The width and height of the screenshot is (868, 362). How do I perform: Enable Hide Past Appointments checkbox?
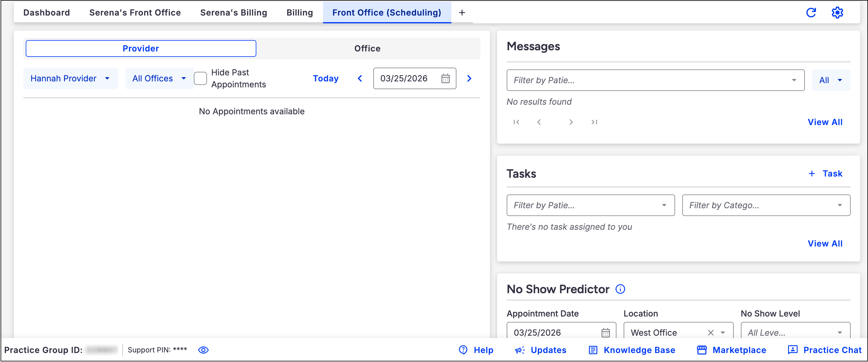pos(200,79)
